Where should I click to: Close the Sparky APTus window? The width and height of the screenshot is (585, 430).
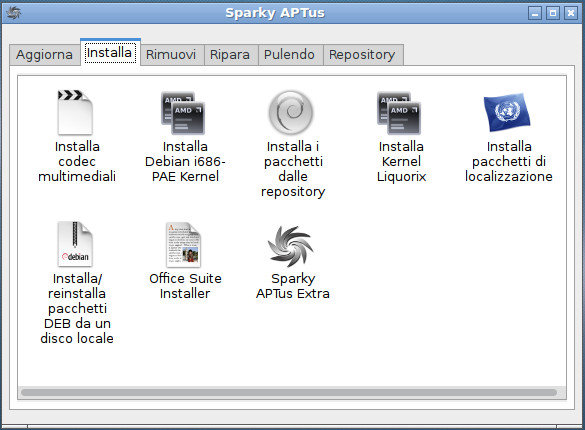[x=571, y=13]
